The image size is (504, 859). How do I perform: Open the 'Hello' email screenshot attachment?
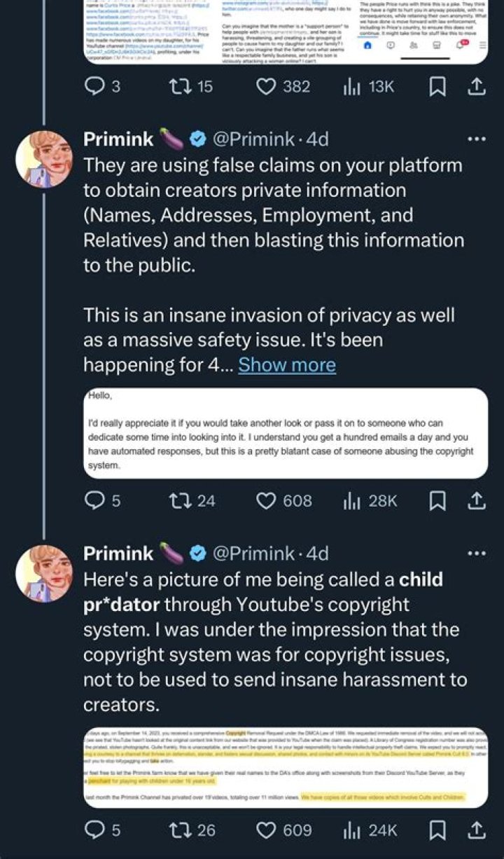pyautogui.click(x=286, y=433)
